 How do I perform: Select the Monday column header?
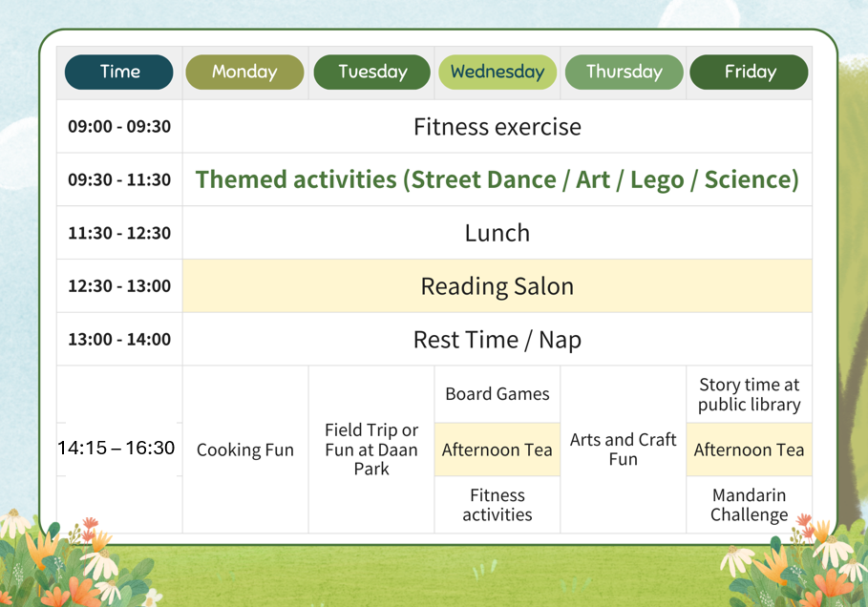coord(244,72)
